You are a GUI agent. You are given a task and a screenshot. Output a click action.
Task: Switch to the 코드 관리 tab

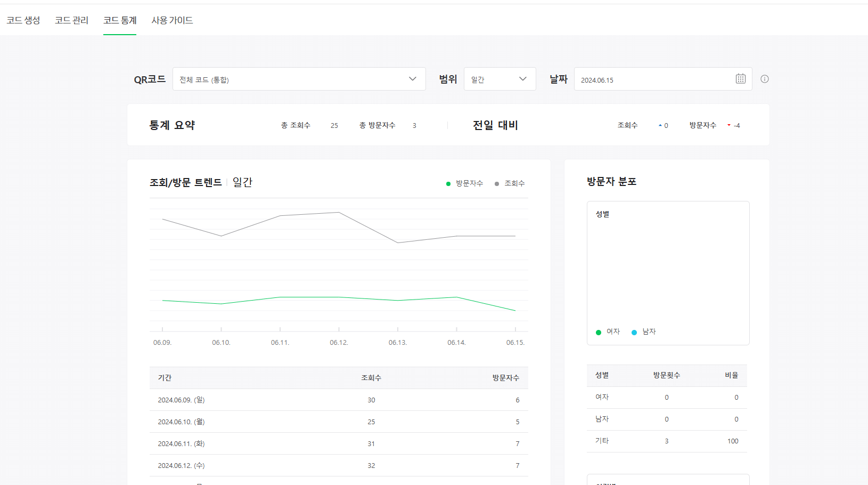coord(71,20)
